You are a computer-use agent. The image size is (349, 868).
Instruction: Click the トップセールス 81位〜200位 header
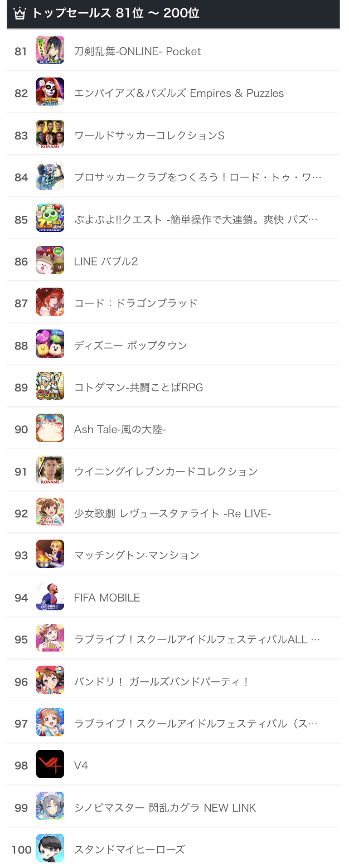[115, 13]
